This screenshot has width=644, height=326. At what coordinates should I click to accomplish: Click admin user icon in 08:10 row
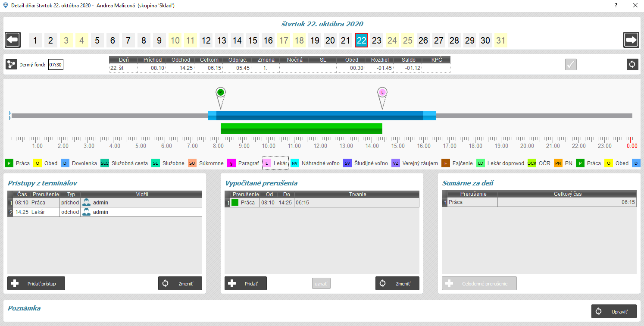(x=87, y=202)
